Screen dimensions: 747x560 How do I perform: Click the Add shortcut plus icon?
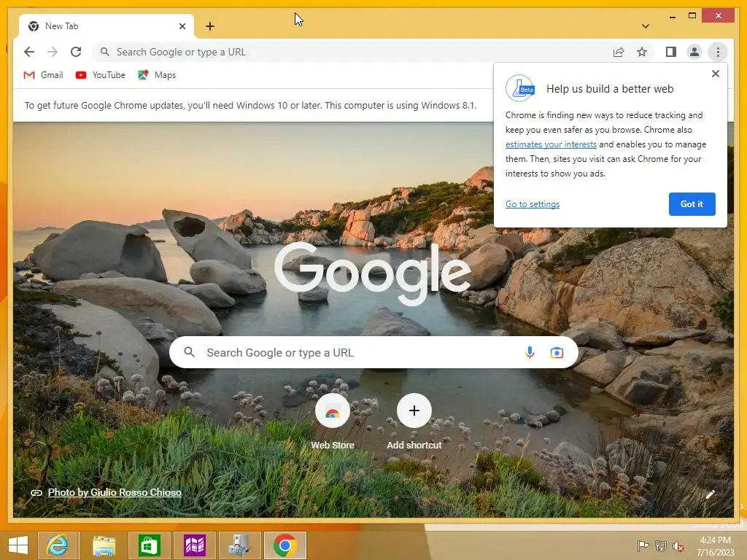[414, 411]
